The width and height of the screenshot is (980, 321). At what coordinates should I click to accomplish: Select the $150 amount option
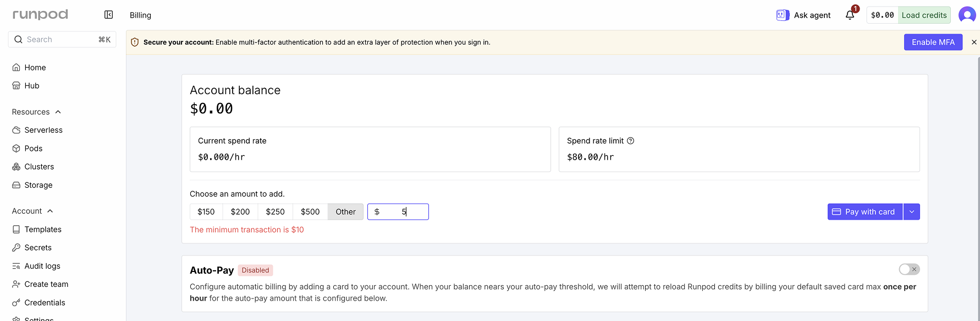point(206,212)
